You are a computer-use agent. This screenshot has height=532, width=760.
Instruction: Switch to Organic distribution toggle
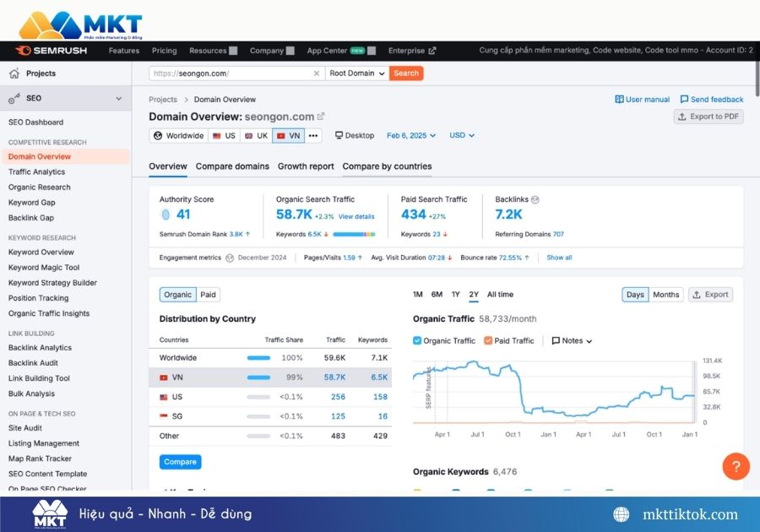tap(178, 295)
